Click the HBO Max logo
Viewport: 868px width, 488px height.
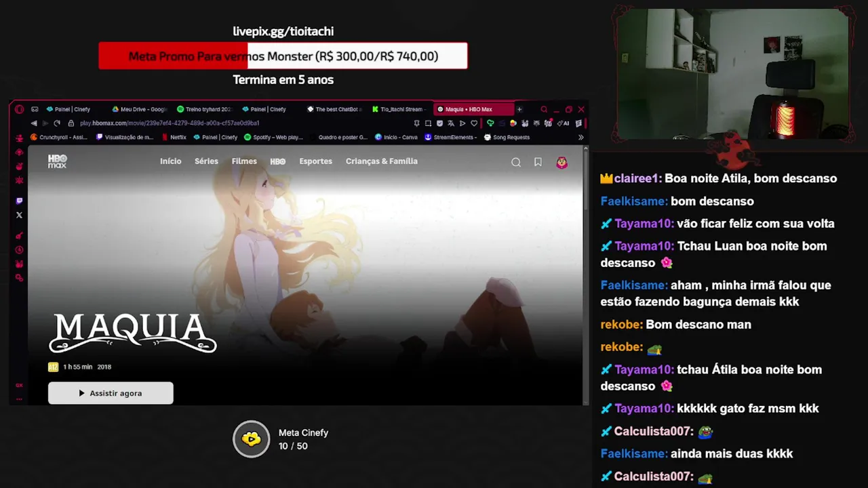(58, 161)
